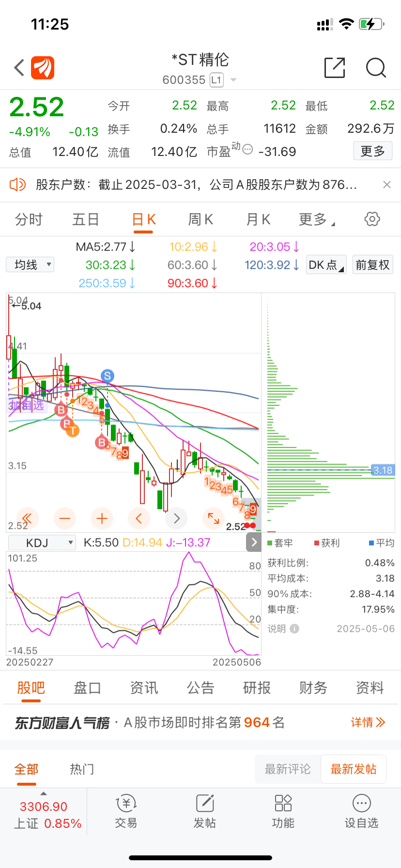
Task: Tap the 发帖 compose icon
Action: click(x=205, y=811)
